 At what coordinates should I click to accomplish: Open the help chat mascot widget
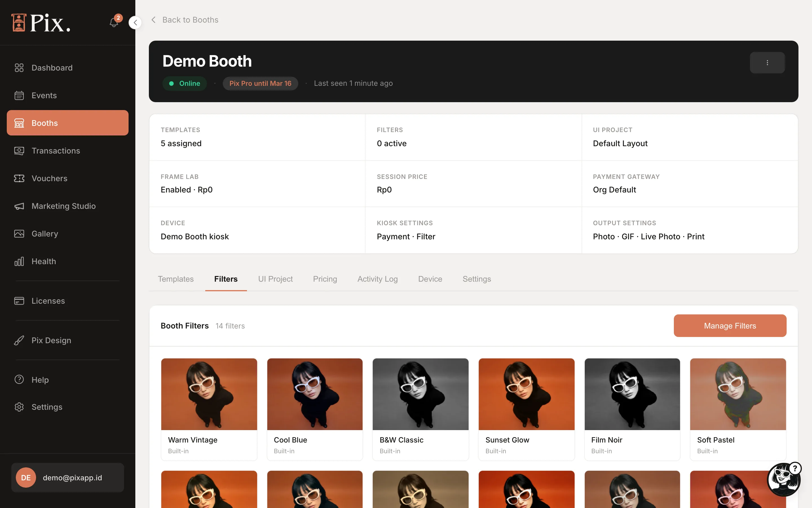[784, 479]
